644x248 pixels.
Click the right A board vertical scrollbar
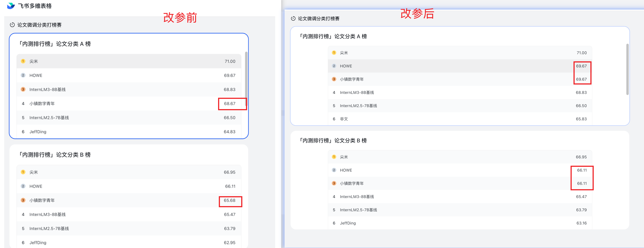(x=627, y=69)
